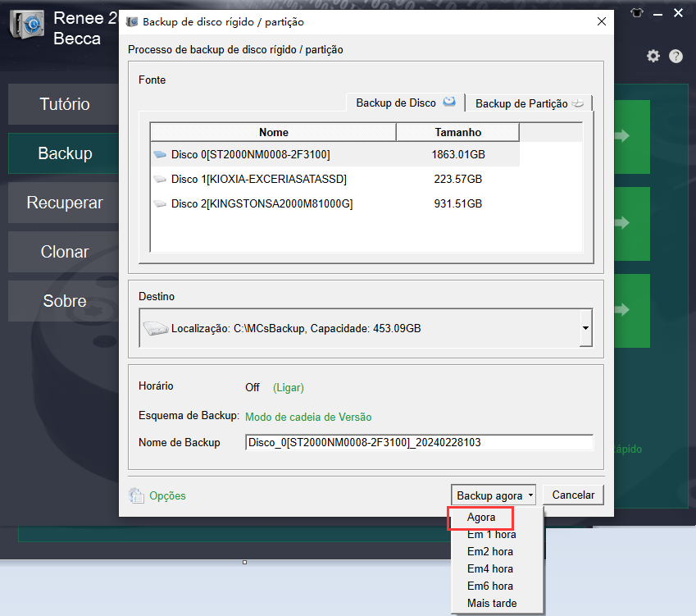
Task: Click the destination drive icon
Action: [156, 328]
